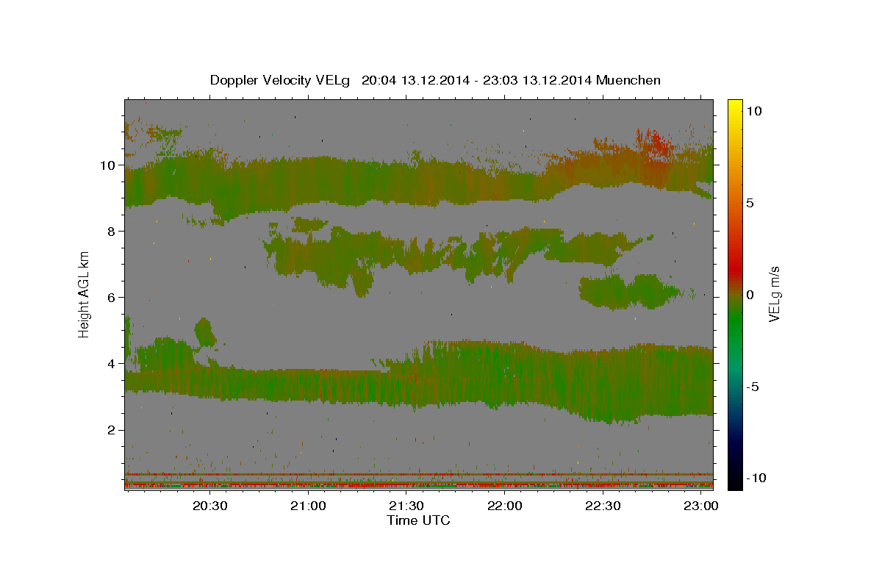The height and width of the screenshot is (588, 882).
Task: Click the 21:30 time tick label
Action: point(406,506)
